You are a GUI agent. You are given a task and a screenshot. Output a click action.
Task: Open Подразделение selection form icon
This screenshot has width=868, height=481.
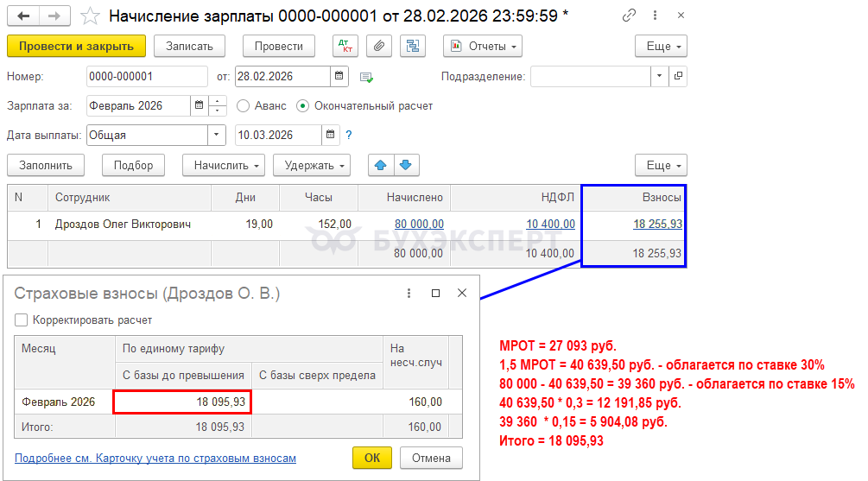[x=678, y=76]
